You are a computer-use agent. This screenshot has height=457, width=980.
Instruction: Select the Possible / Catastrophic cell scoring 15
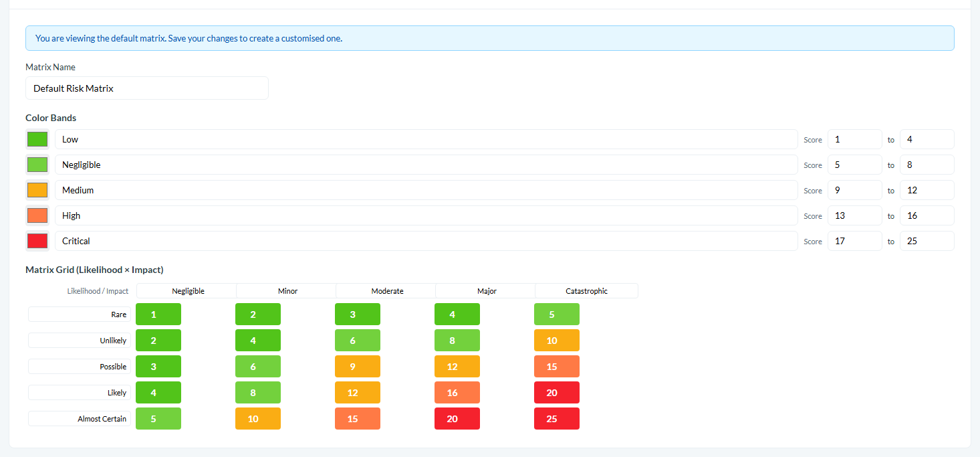click(x=557, y=367)
